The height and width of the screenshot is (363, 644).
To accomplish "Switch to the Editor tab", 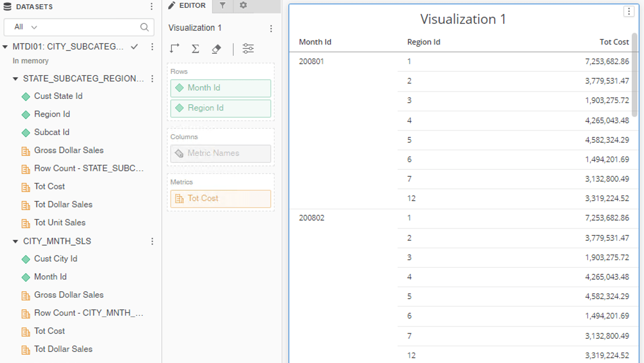I will pyautogui.click(x=187, y=6).
